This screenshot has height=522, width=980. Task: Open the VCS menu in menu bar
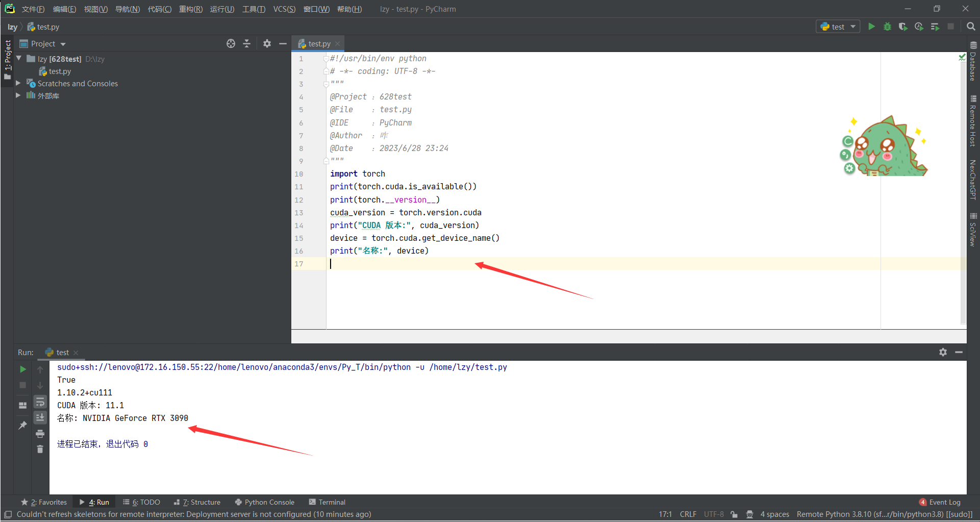[284, 9]
